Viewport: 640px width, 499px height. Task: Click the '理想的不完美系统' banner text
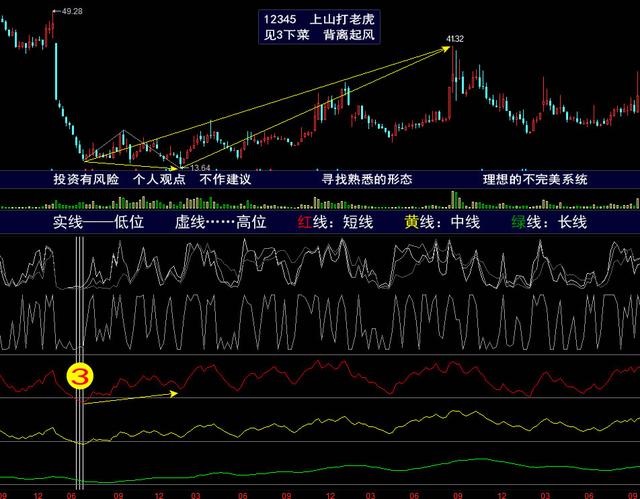pos(535,179)
